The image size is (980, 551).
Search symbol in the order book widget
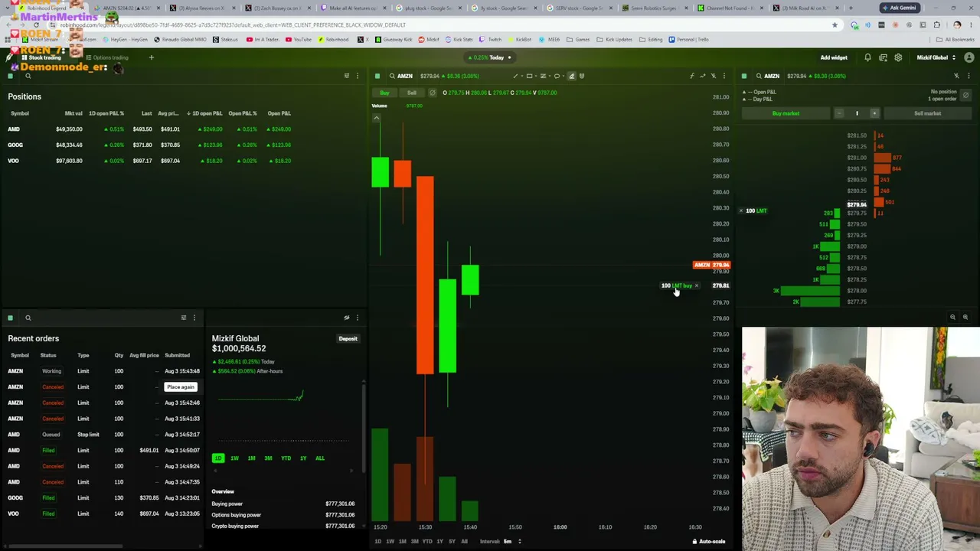[x=759, y=76]
